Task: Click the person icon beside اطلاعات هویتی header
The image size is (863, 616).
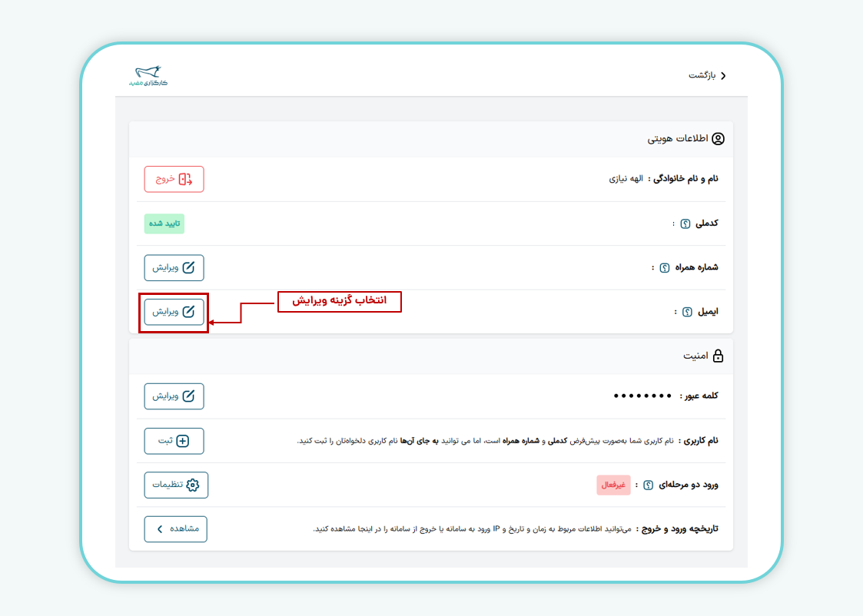Action: 719,138
